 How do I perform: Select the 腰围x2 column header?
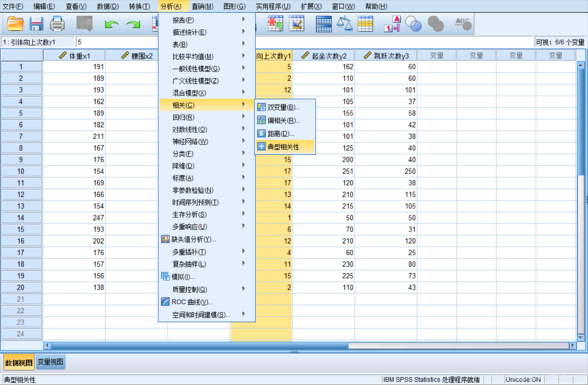click(x=137, y=56)
